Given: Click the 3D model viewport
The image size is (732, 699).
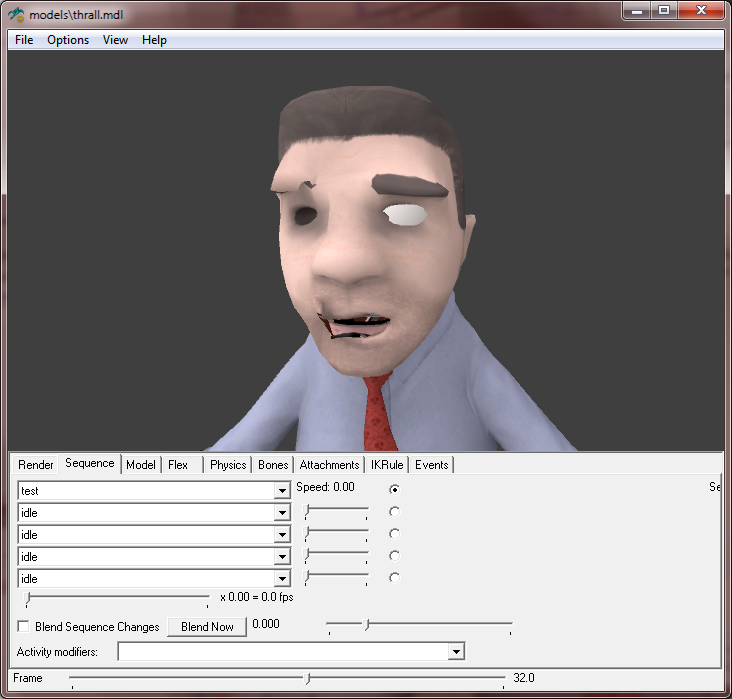Looking at the screenshot, I should 366,251.
